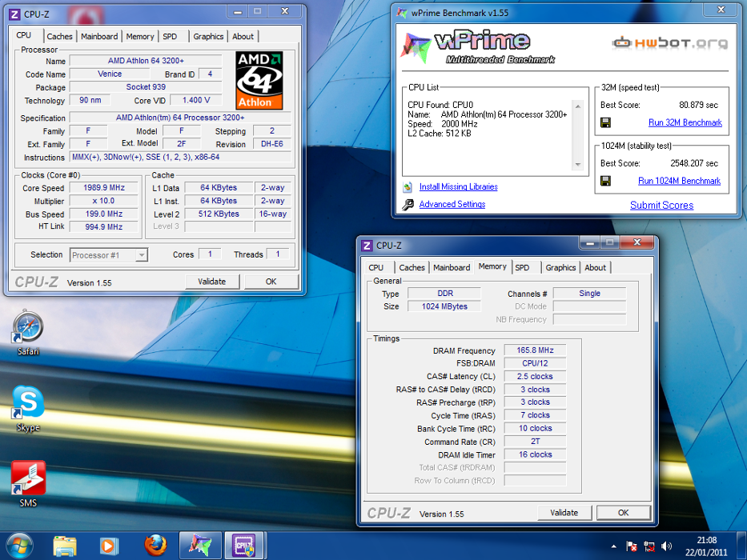
Task: Click the FSB:DRAM value CPU/12
Action: tap(535, 363)
